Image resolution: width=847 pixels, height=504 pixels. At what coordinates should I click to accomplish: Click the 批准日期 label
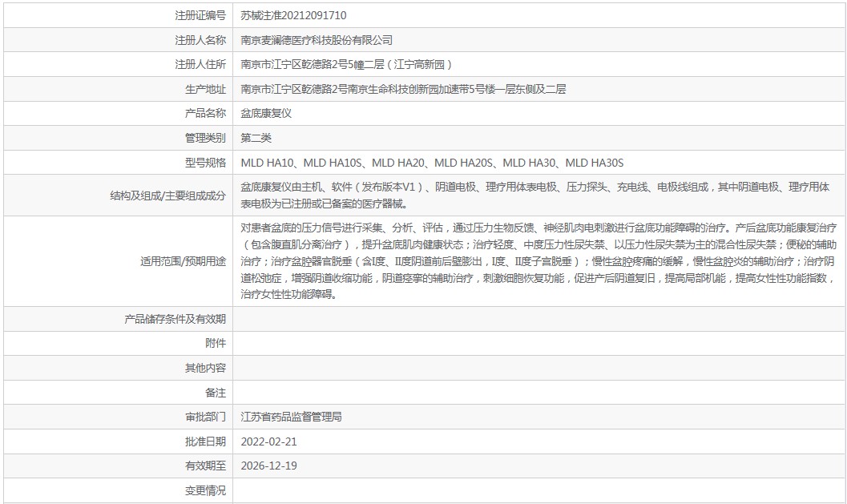coord(205,442)
